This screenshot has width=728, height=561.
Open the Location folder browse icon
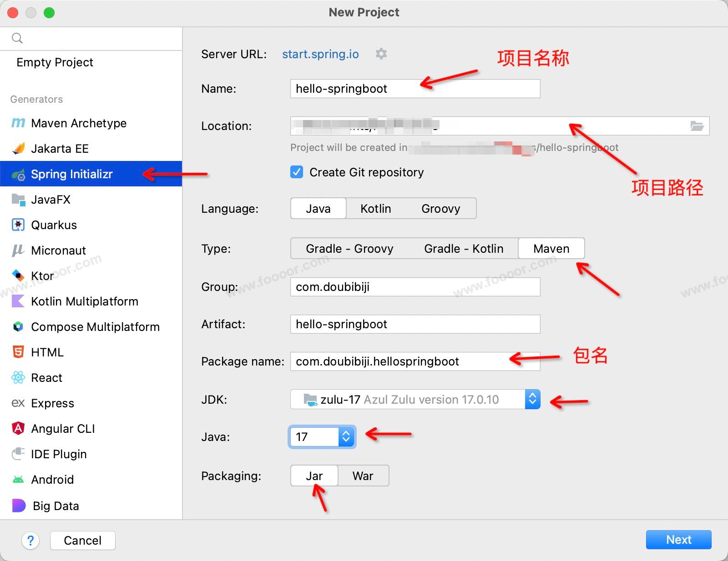click(697, 126)
